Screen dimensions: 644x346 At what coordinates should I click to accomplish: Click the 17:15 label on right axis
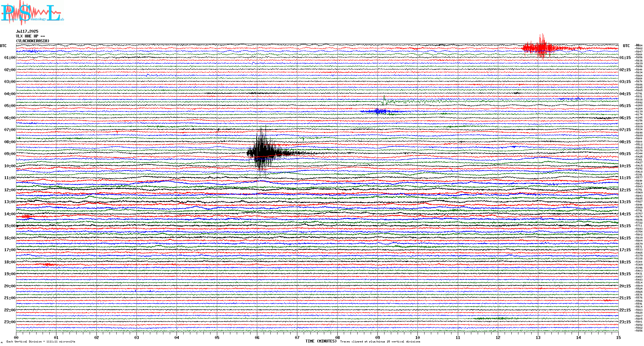(625, 250)
